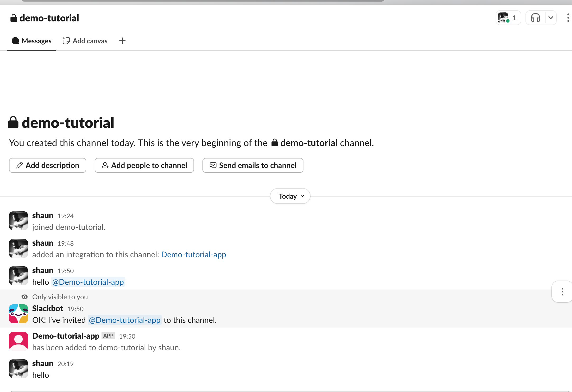The image size is (572, 392).
Task: Click the Send emails to channel button
Action: tap(253, 165)
